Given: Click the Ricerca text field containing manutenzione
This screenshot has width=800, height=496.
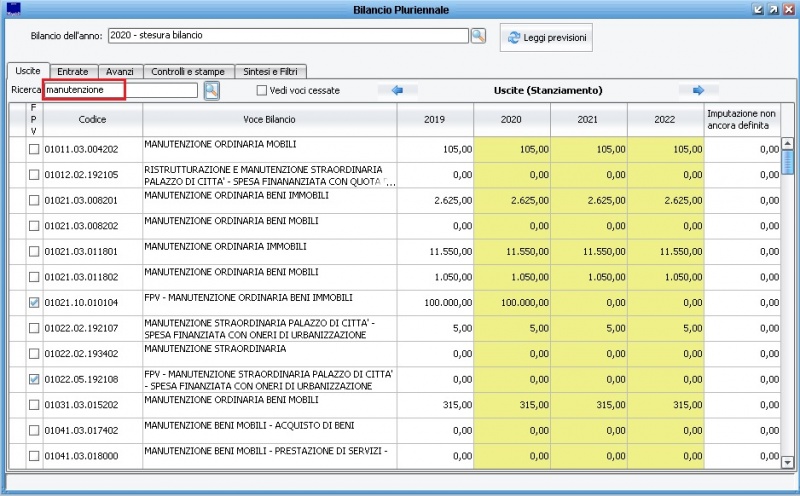Looking at the screenshot, I should click(x=120, y=91).
